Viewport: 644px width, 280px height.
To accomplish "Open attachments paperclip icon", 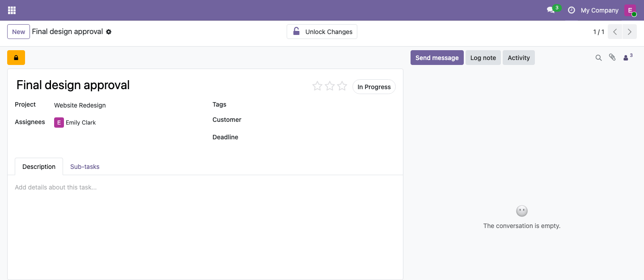I will [612, 57].
